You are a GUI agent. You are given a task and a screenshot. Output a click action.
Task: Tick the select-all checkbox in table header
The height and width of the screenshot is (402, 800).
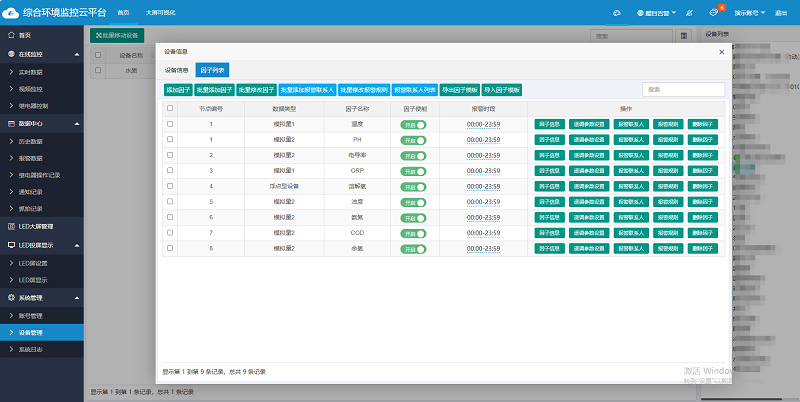point(170,107)
